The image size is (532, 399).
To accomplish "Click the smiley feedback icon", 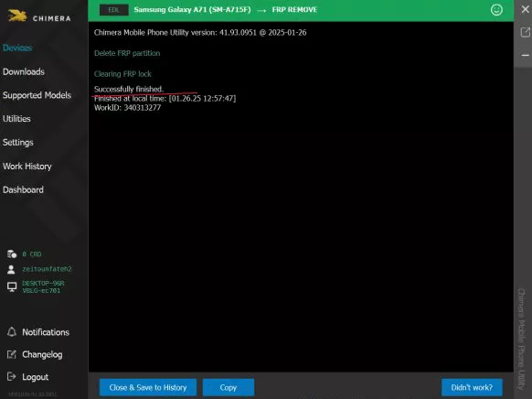I will 496,10.
